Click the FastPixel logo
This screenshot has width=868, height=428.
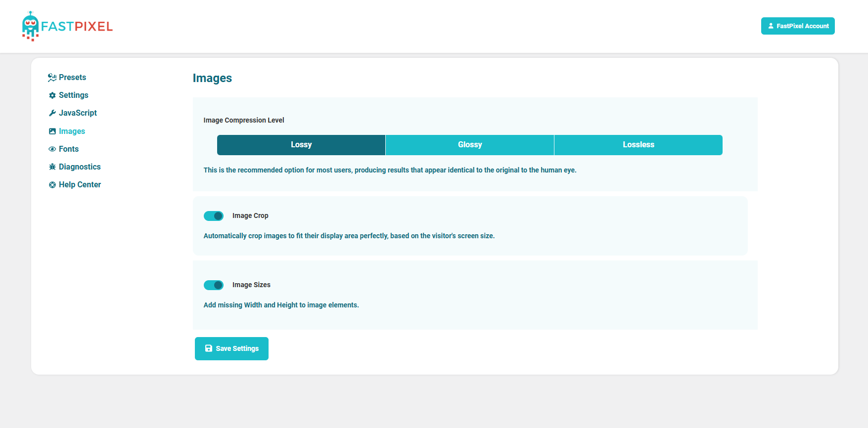67,26
